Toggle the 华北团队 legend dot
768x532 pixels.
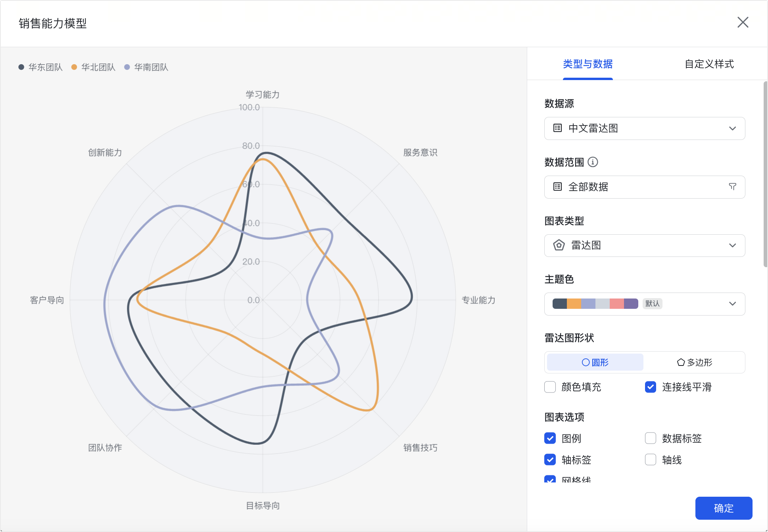74,67
